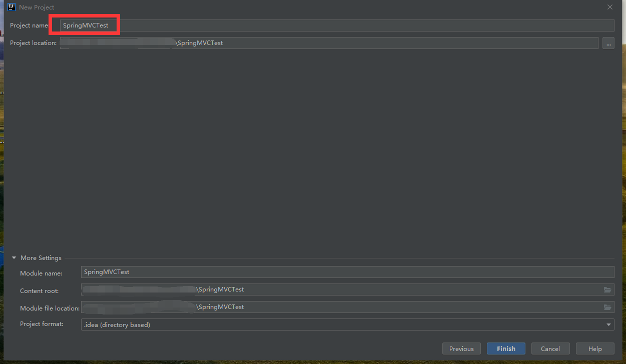Close the New Project dialog with the X
Image resolution: width=626 pixels, height=364 pixels.
609,7
